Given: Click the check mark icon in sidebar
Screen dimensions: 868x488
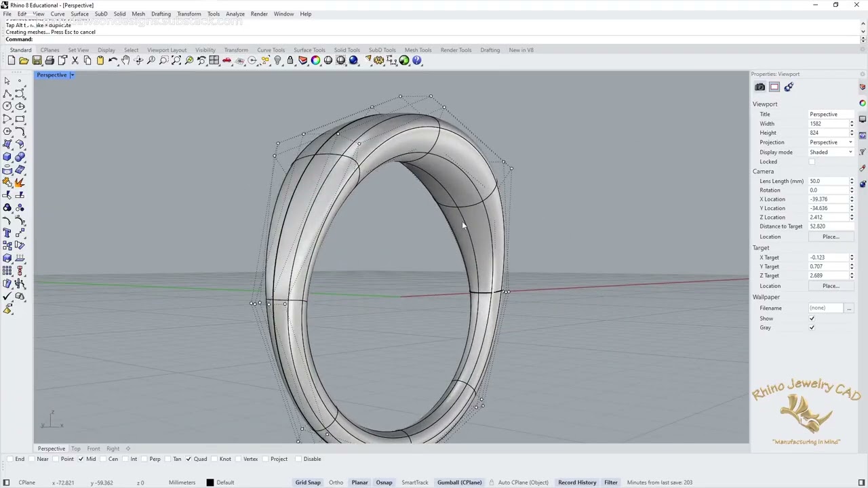Looking at the screenshot, I should click(x=7, y=296).
